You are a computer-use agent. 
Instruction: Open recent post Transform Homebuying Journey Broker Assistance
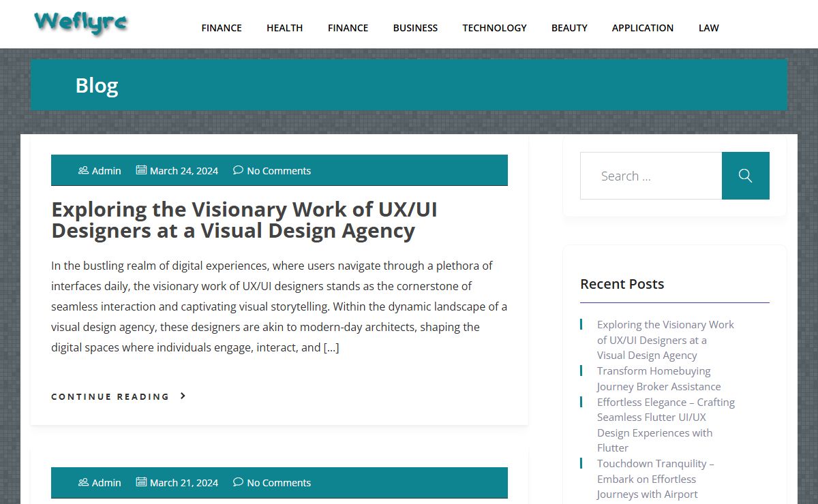(x=658, y=379)
